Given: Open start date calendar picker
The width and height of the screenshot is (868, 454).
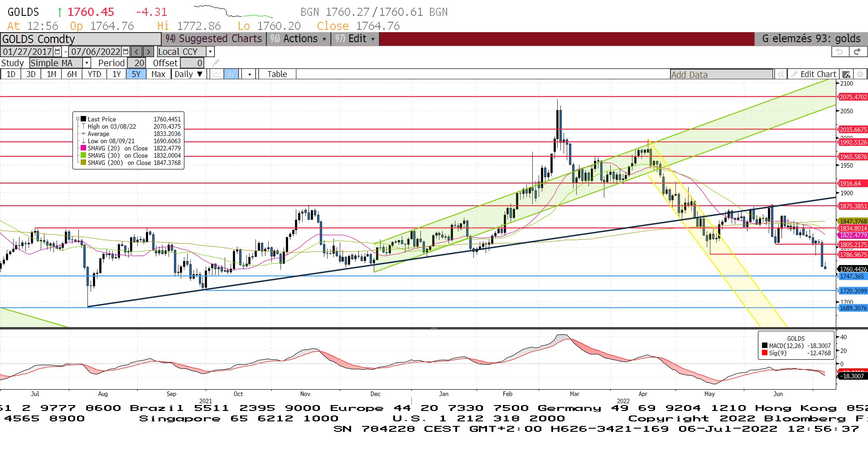Looking at the screenshot, I should pos(58,52).
